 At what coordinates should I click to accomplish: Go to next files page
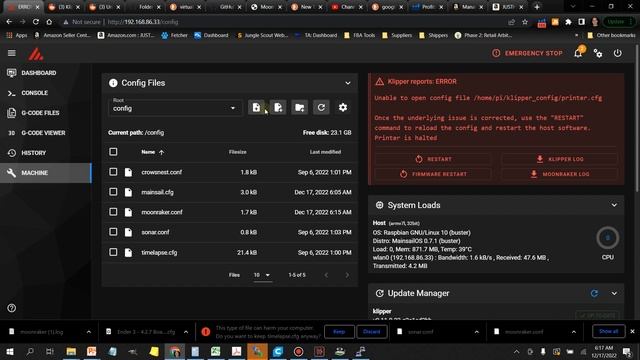point(347,275)
